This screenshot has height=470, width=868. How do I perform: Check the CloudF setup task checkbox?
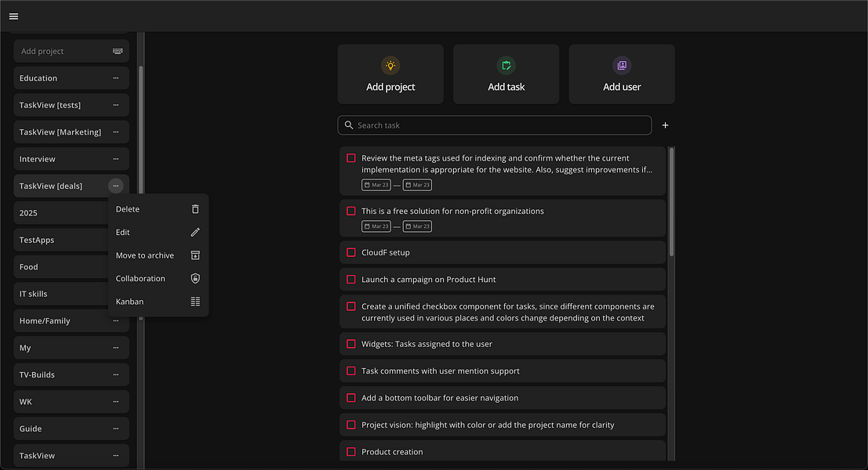coord(350,251)
